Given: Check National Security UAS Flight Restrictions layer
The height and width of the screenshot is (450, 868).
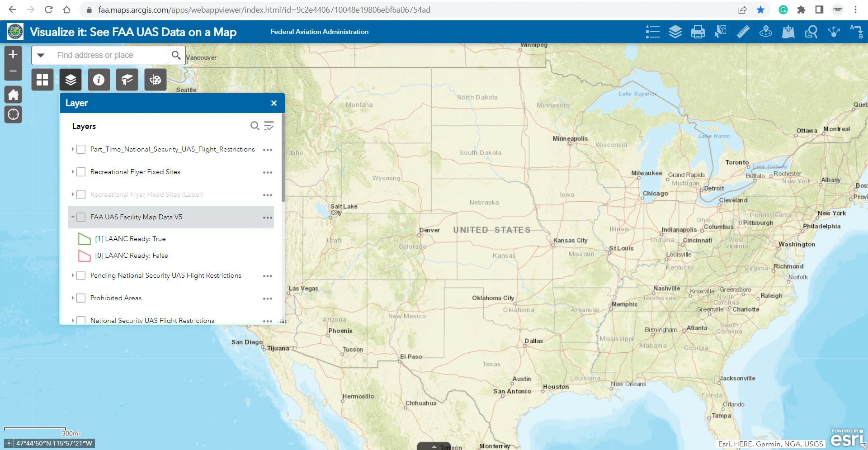Looking at the screenshot, I should 81,320.
